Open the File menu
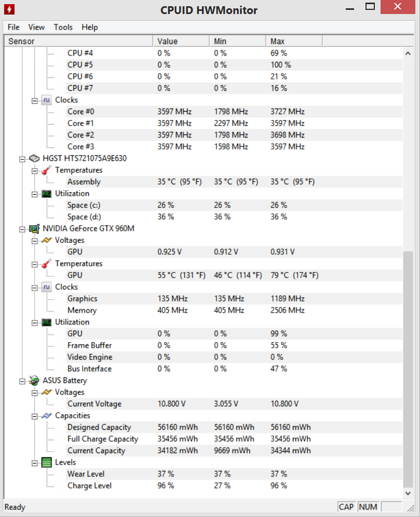 click(x=13, y=27)
